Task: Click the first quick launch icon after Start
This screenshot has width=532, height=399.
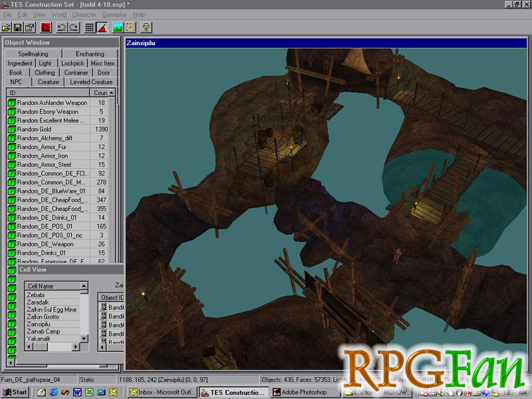Action: click(x=41, y=392)
